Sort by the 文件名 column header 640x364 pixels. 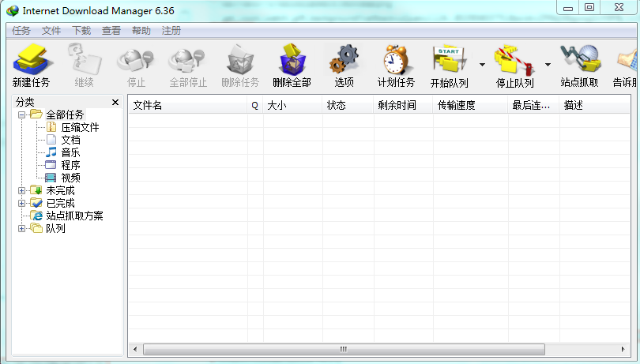click(188, 105)
